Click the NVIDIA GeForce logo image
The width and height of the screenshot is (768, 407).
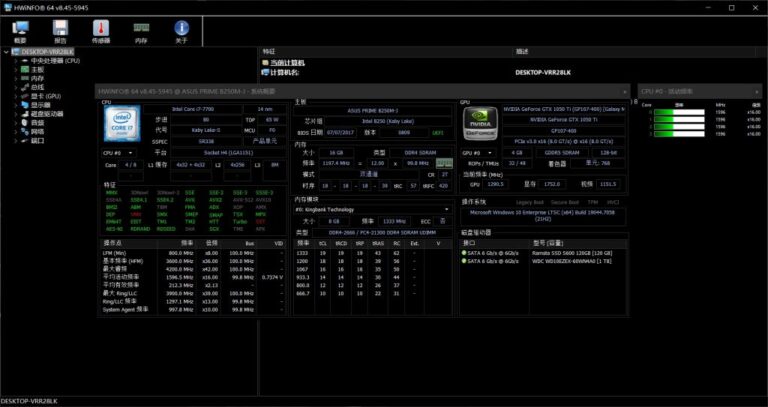pos(480,123)
